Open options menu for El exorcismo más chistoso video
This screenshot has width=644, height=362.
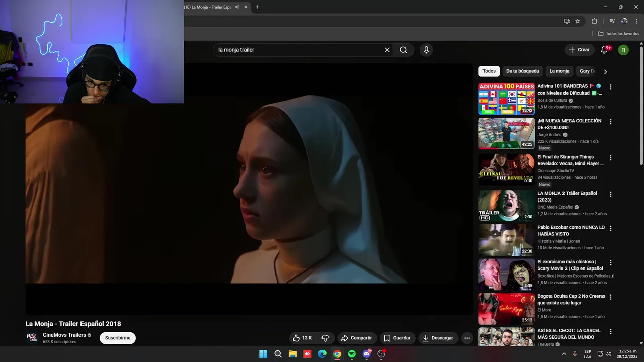click(x=611, y=262)
